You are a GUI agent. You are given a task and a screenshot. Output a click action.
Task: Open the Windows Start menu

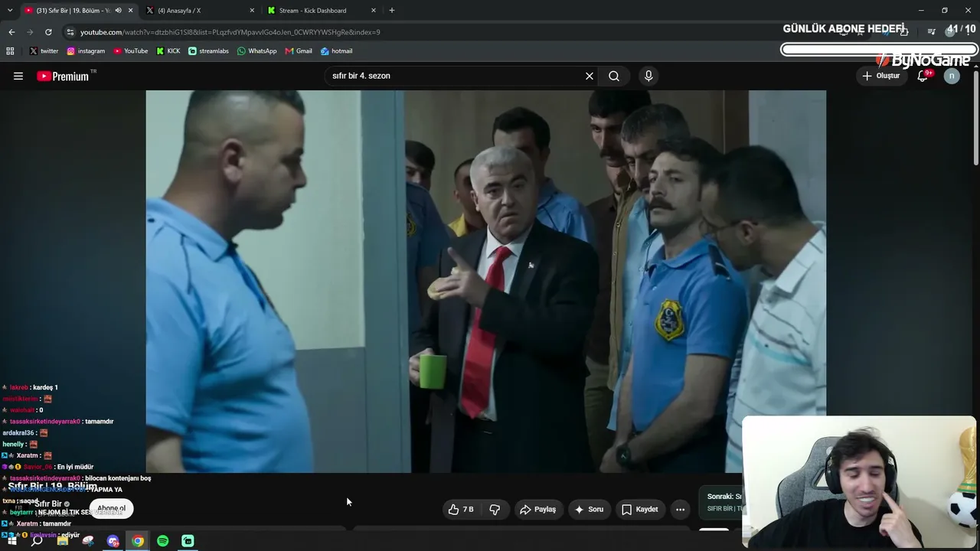coord(11,541)
